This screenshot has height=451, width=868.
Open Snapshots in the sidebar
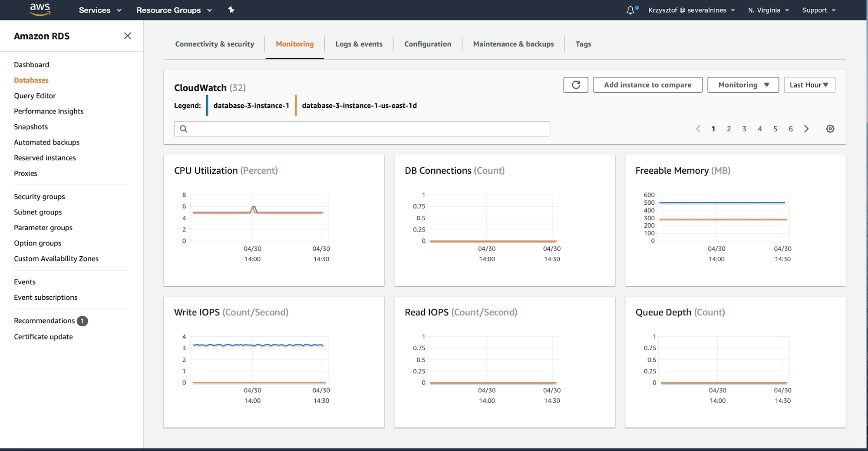tap(31, 126)
